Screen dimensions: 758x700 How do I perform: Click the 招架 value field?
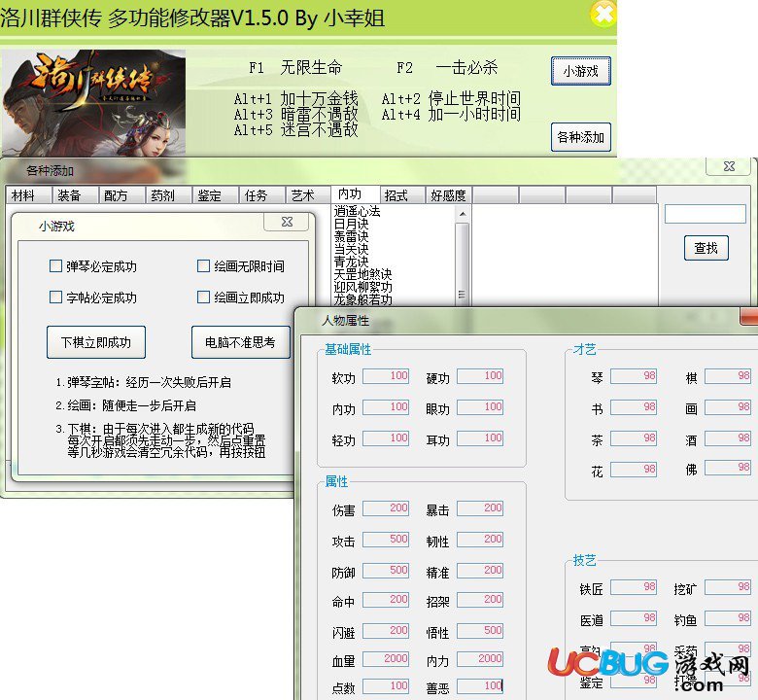click(x=480, y=600)
